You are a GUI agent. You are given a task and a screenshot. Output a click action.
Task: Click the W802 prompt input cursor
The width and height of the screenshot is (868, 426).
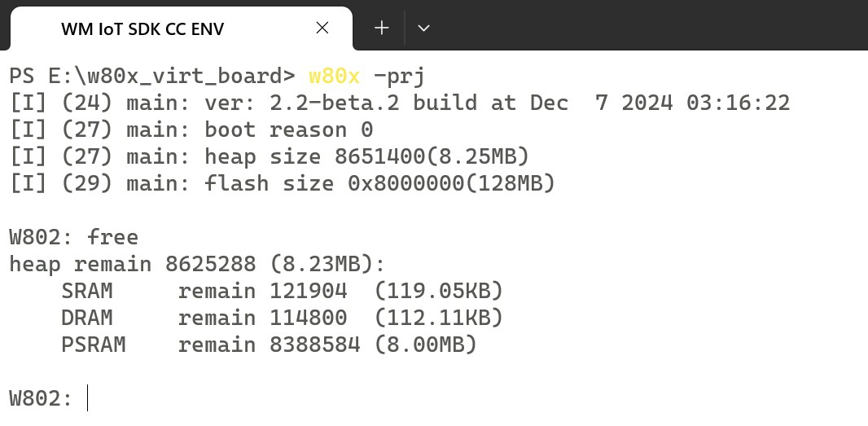(87, 399)
